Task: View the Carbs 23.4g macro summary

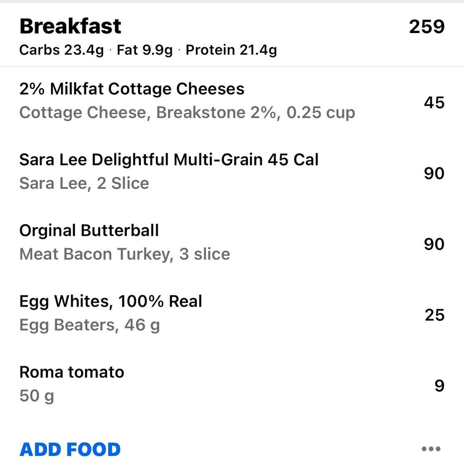Action: (x=61, y=50)
